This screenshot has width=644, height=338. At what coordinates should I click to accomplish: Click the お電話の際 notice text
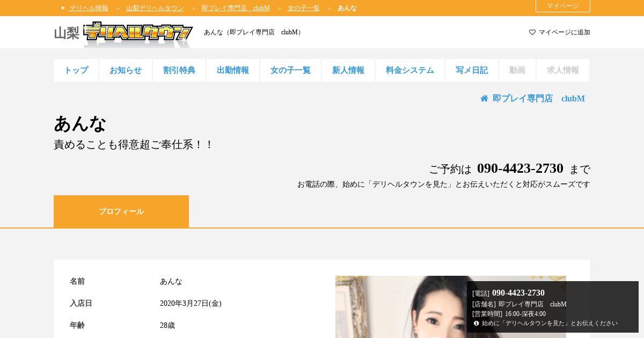point(444,185)
